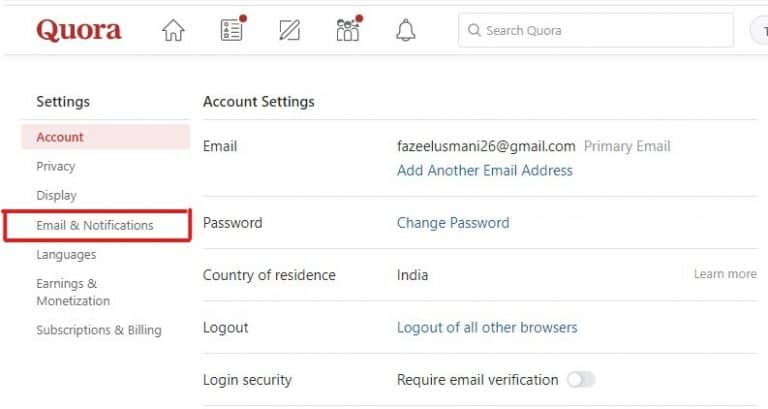The width and height of the screenshot is (768, 409).
Task: Click Add Another Email Address link
Action: pos(484,170)
